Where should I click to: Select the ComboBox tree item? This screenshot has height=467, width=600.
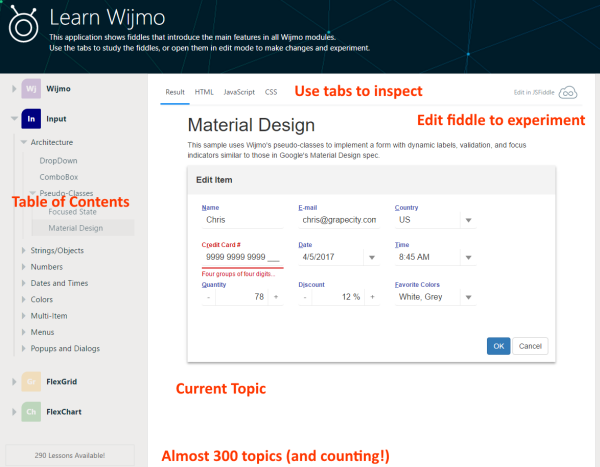[x=59, y=177]
